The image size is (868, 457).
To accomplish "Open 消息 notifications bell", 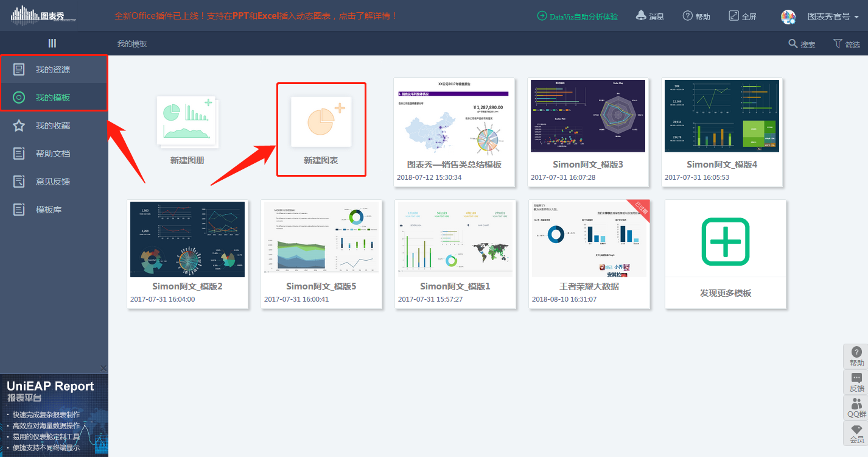I will (x=649, y=16).
